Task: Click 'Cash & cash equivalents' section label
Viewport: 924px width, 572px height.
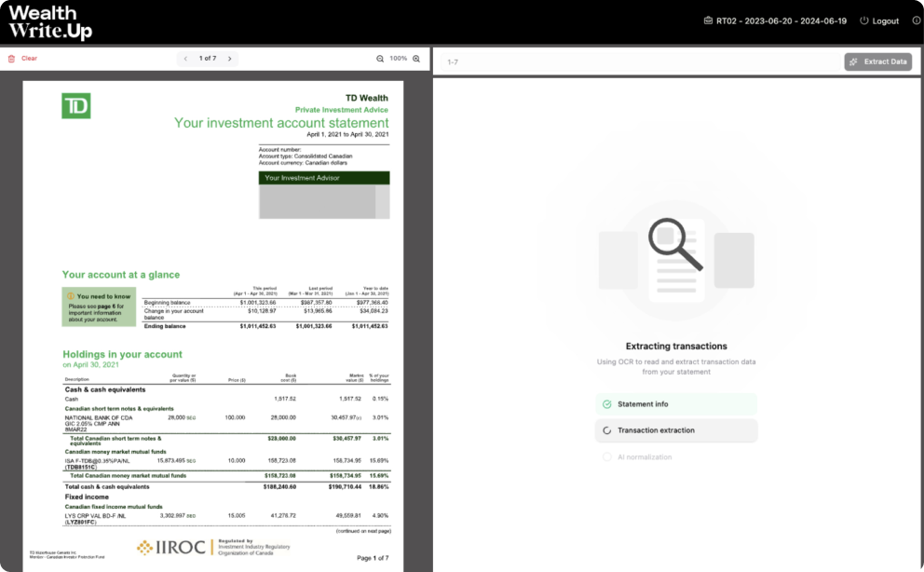Action: pos(105,389)
